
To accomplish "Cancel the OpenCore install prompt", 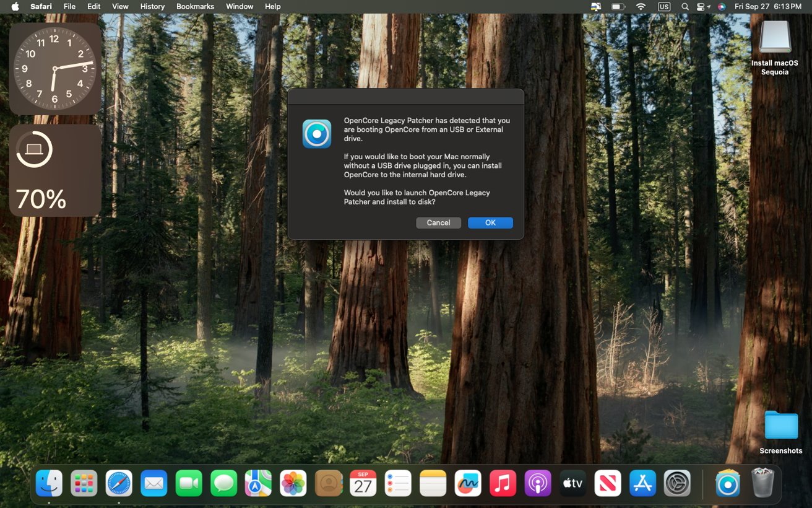I will [x=438, y=222].
